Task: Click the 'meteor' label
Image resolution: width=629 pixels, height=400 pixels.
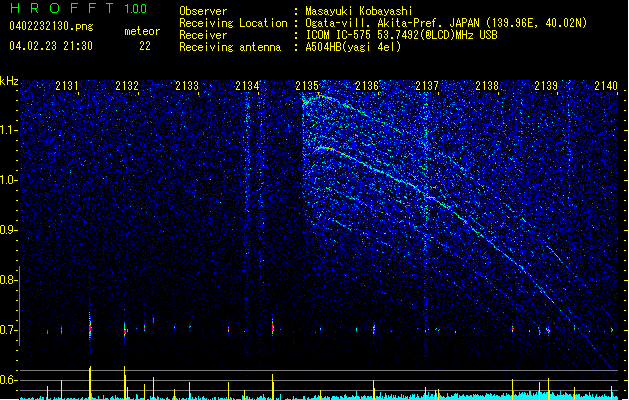Action: click(x=142, y=31)
